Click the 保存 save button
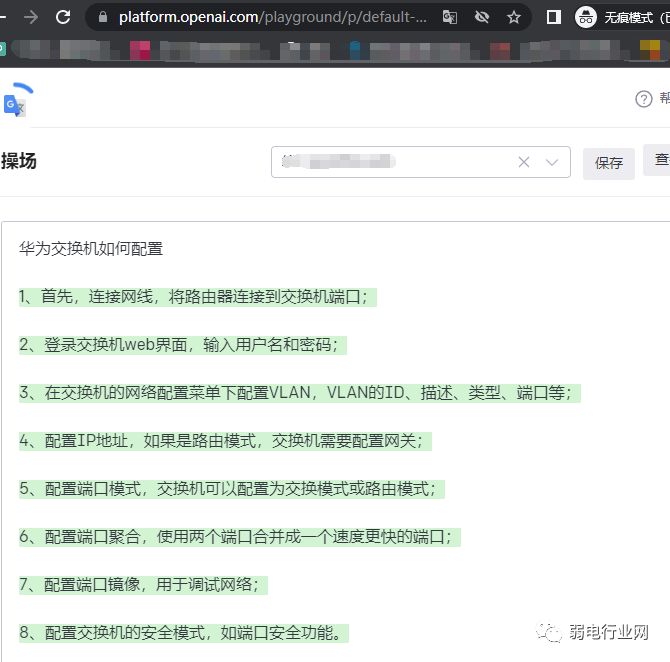Screen dimensions: 670x662 pyautogui.click(x=608, y=163)
